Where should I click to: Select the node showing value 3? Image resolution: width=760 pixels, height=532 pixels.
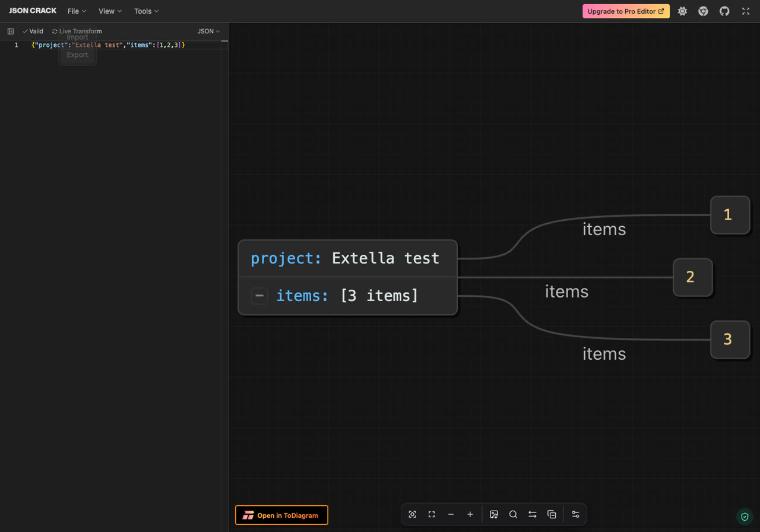[730, 340]
